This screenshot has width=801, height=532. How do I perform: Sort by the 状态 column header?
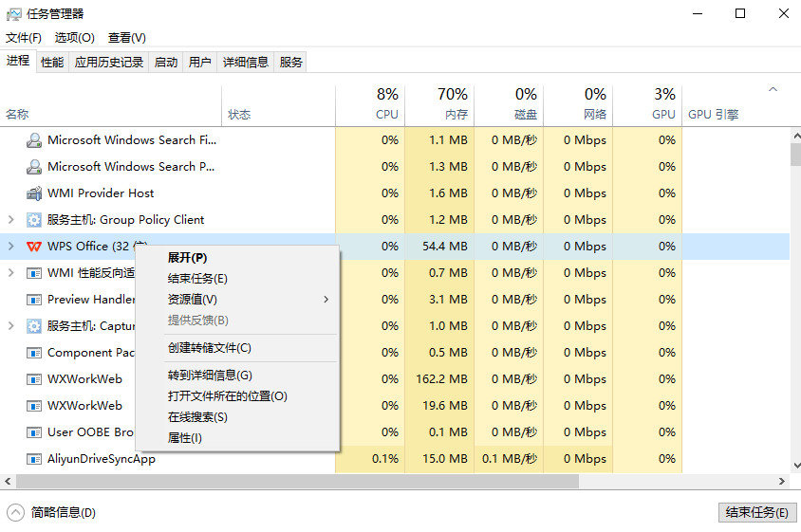279,105
